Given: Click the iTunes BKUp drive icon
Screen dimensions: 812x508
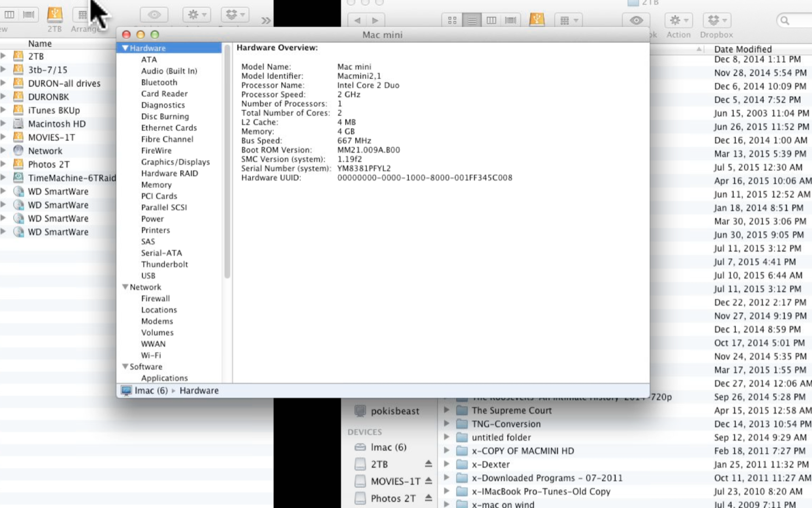Looking at the screenshot, I should pyautogui.click(x=18, y=110).
